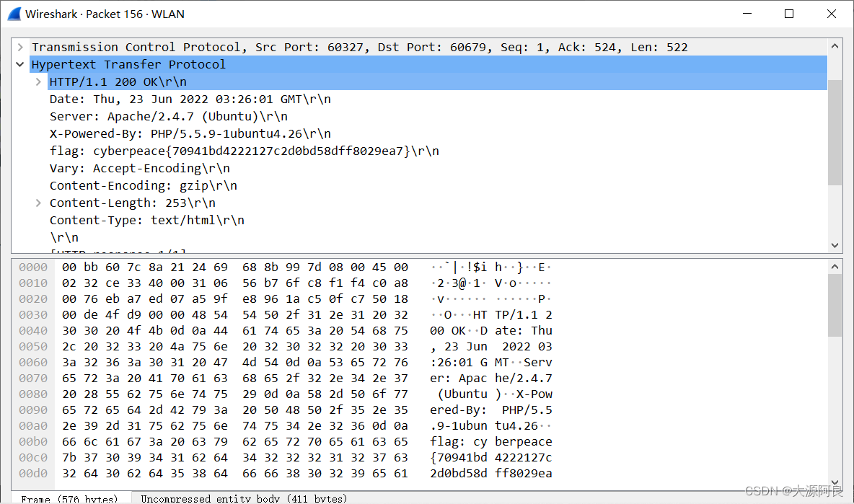Screen dimensions: 854x504
Task: Minimize the Packet 156 window
Action: [x=747, y=14]
